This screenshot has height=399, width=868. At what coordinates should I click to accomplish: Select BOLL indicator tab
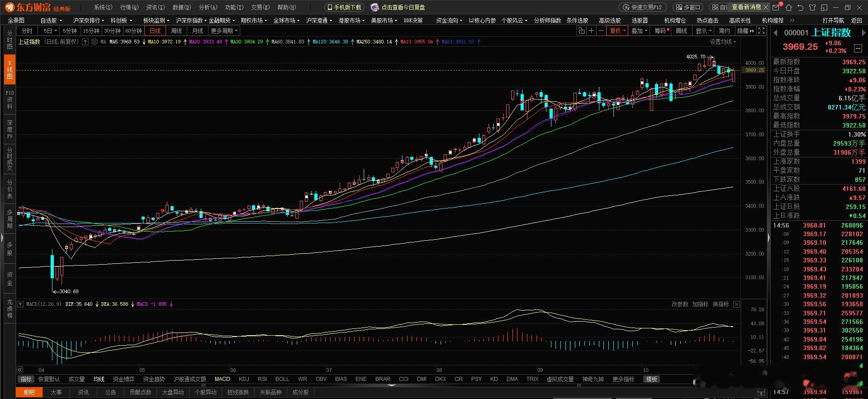282,379
